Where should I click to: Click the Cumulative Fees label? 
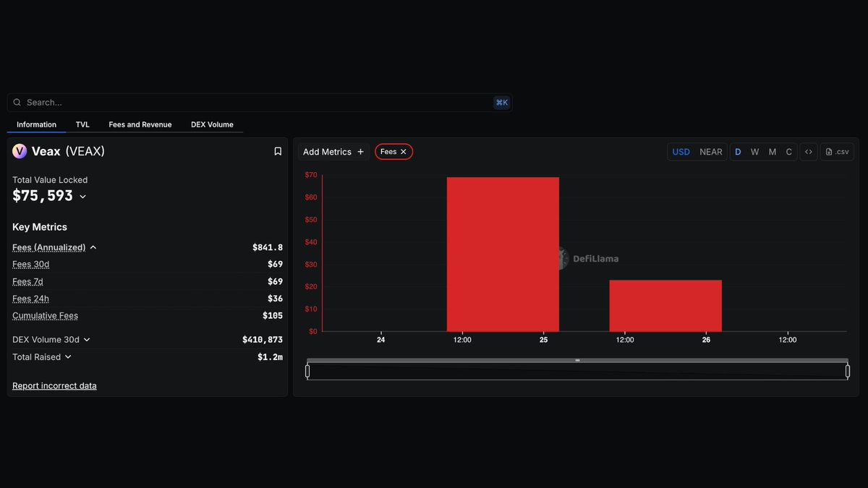point(45,316)
